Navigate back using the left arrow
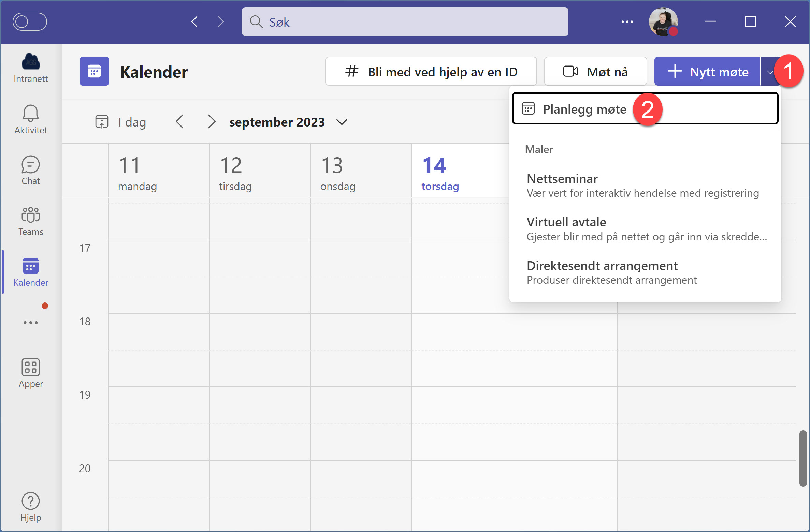Image resolution: width=810 pixels, height=532 pixels. coord(194,21)
